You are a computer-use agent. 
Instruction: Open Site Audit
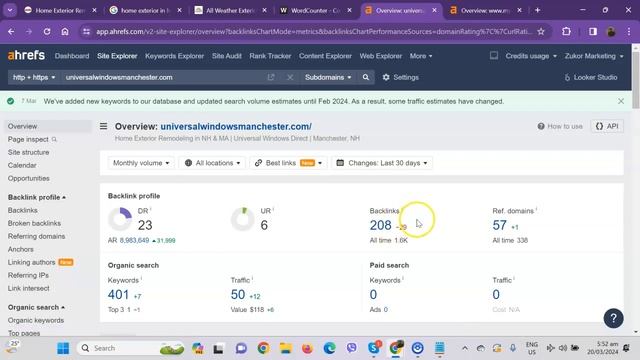(x=227, y=56)
